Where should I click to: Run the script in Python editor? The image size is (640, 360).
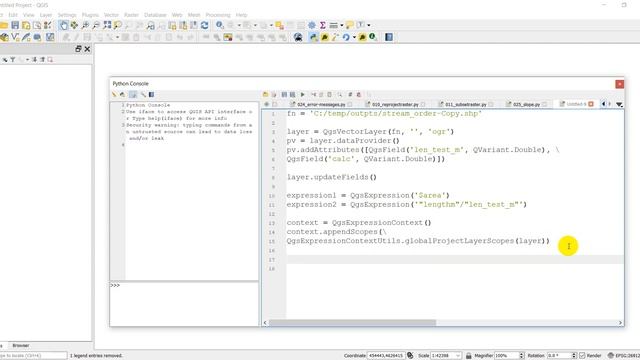302,95
